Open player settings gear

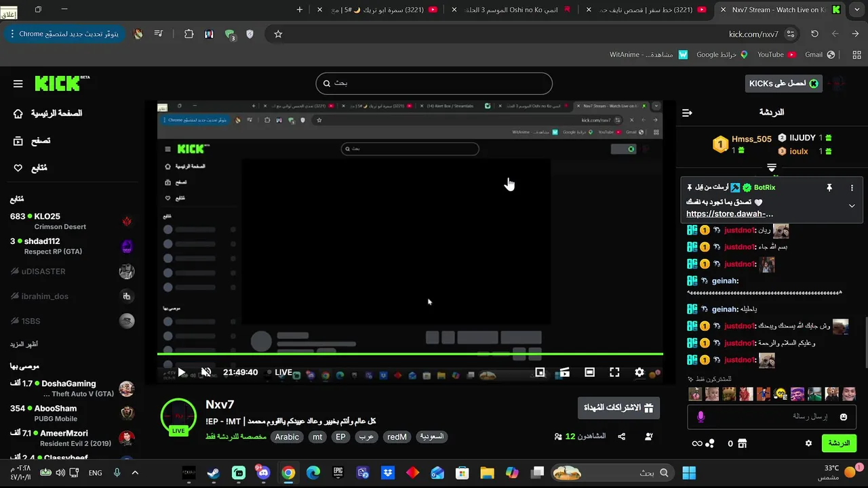click(639, 372)
